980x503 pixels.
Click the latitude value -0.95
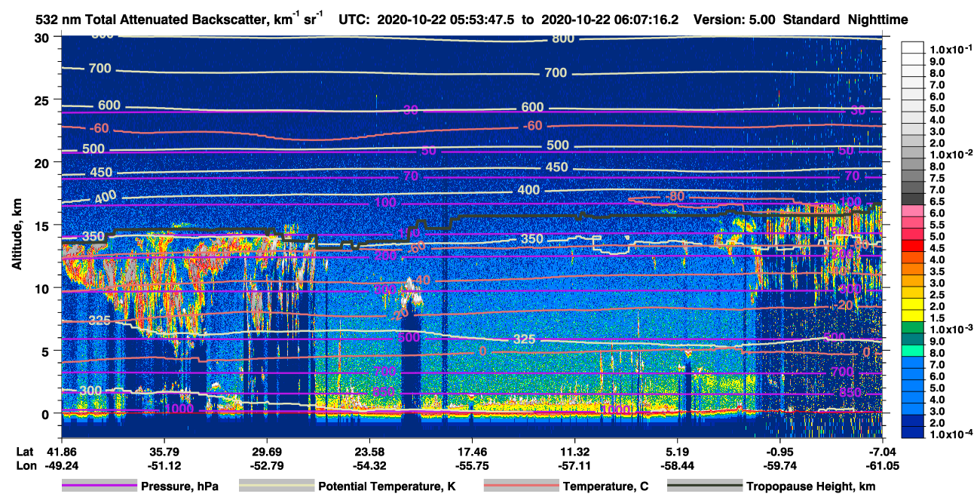[781, 451]
